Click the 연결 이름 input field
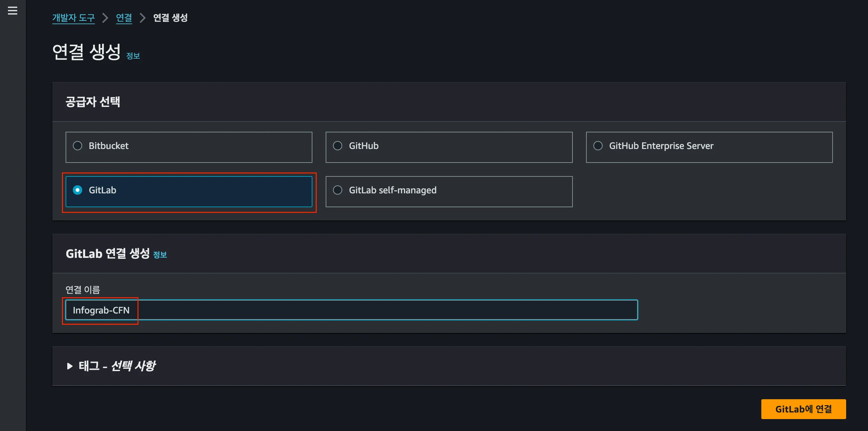The width and height of the screenshot is (868, 431). (351, 310)
